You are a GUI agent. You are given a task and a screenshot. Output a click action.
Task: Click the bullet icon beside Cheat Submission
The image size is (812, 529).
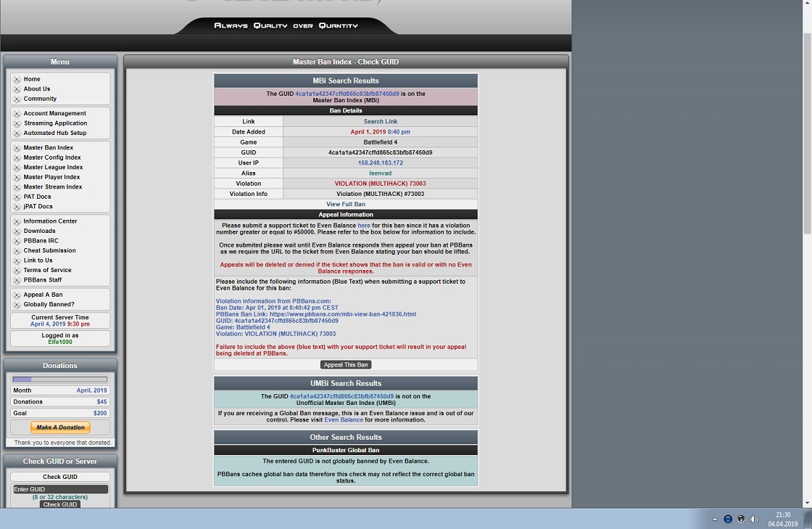click(x=17, y=251)
